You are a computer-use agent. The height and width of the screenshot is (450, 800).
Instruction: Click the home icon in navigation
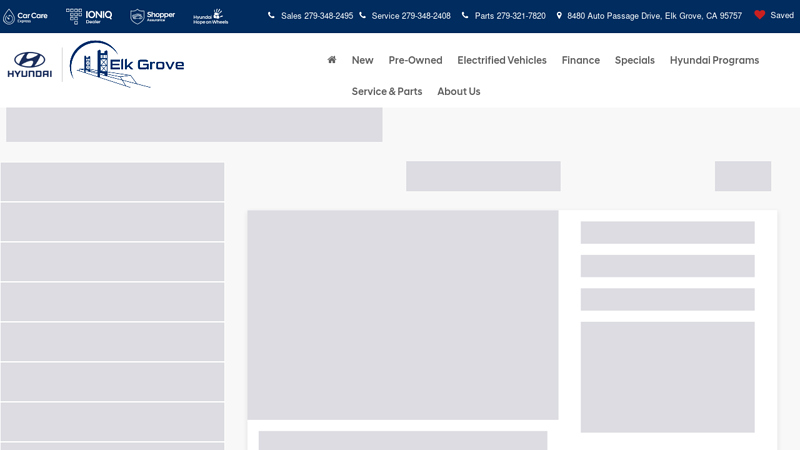click(x=332, y=60)
